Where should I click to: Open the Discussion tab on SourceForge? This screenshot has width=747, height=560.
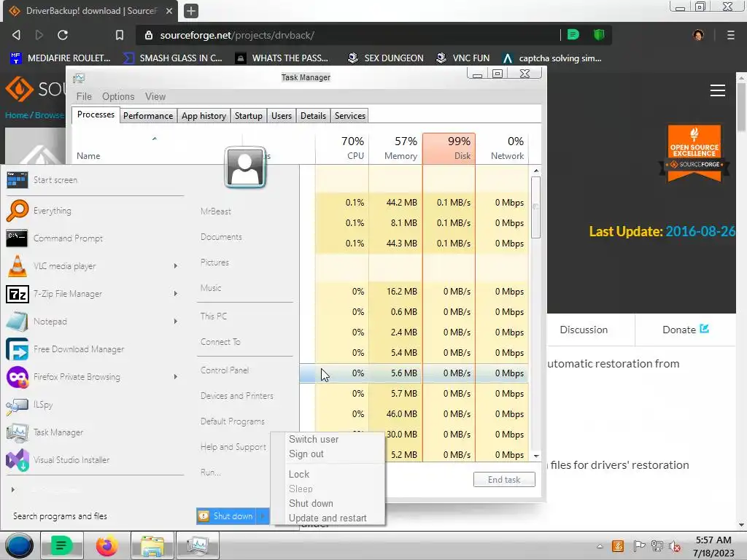click(x=584, y=330)
